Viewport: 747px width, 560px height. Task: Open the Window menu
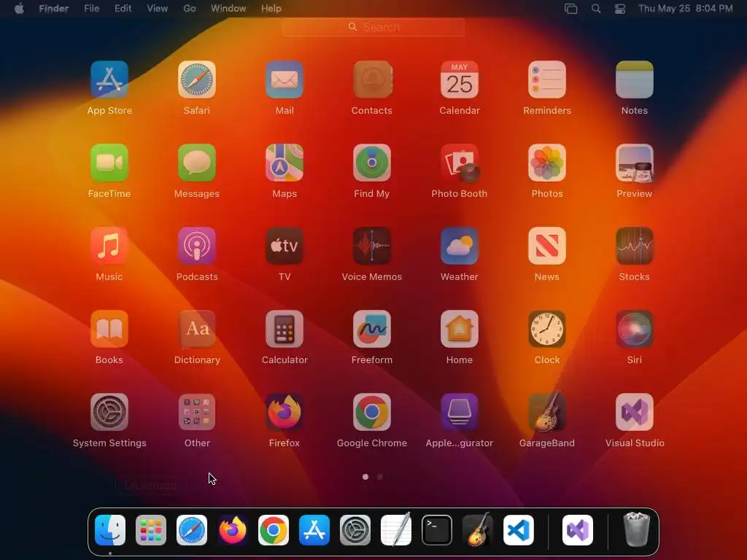(x=228, y=8)
